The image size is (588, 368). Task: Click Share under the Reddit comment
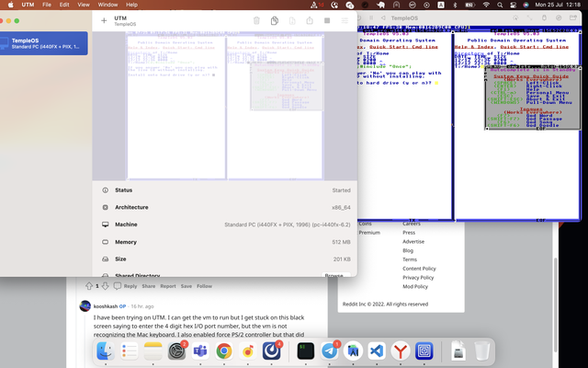149,286
